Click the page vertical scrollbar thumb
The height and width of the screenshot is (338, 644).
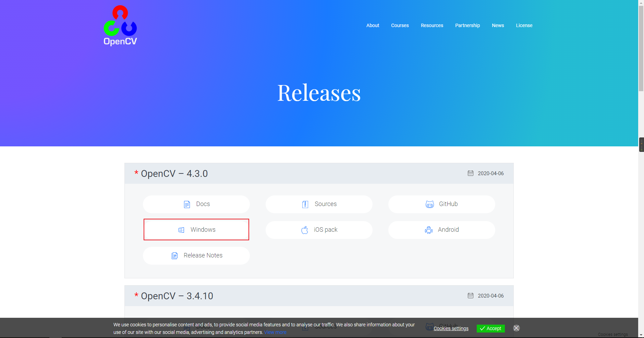[641, 48]
